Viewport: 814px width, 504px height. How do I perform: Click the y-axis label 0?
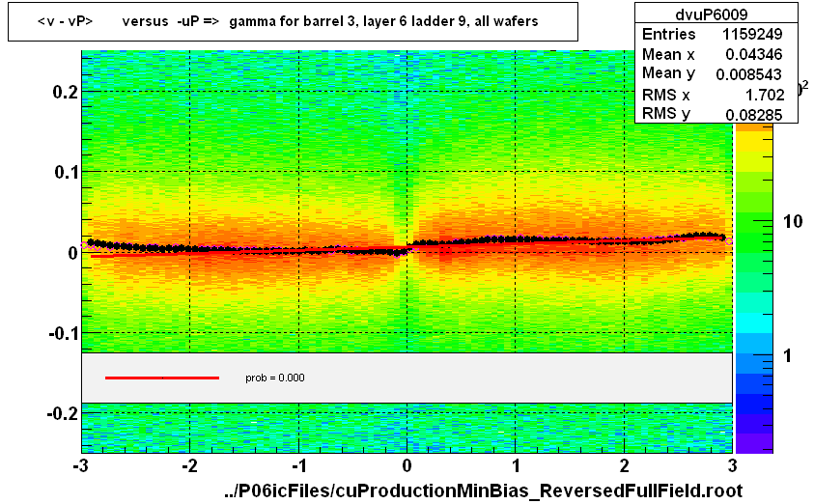[x=72, y=253]
